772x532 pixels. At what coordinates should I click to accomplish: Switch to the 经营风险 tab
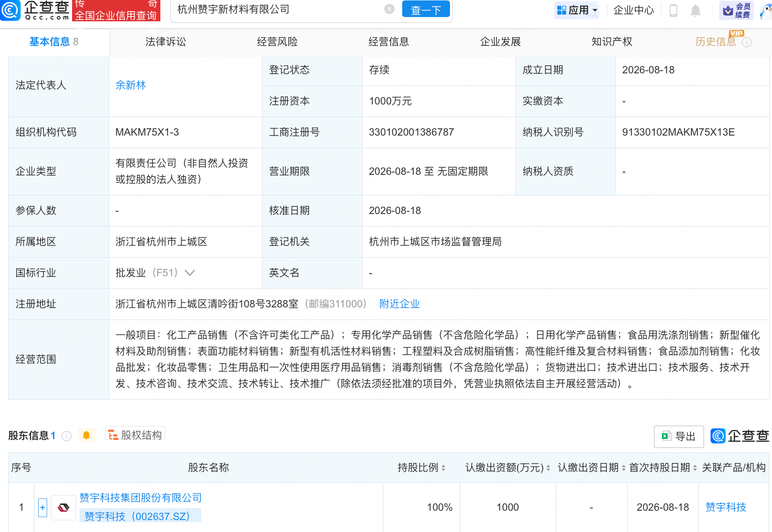[x=277, y=42]
